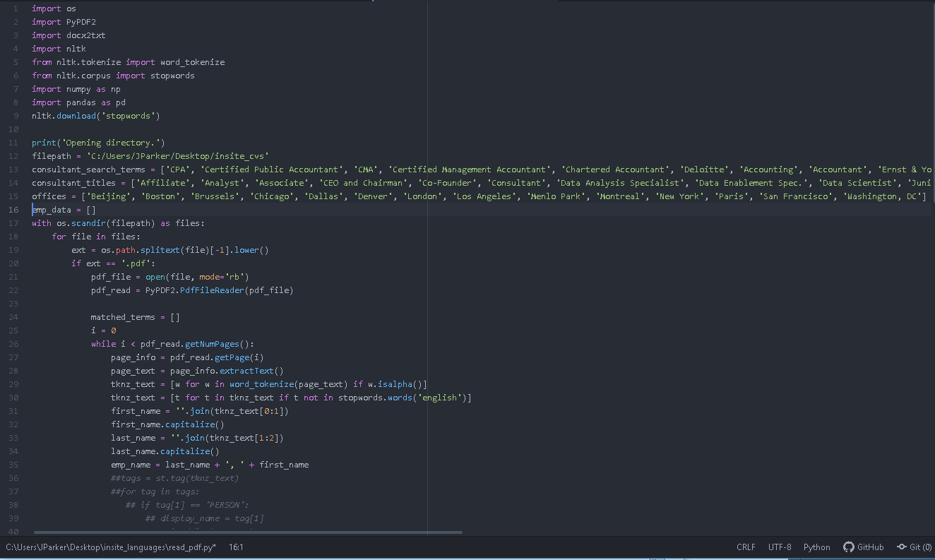Select line number 26 in the gutter
The height and width of the screenshot is (560, 935).
tap(14, 344)
